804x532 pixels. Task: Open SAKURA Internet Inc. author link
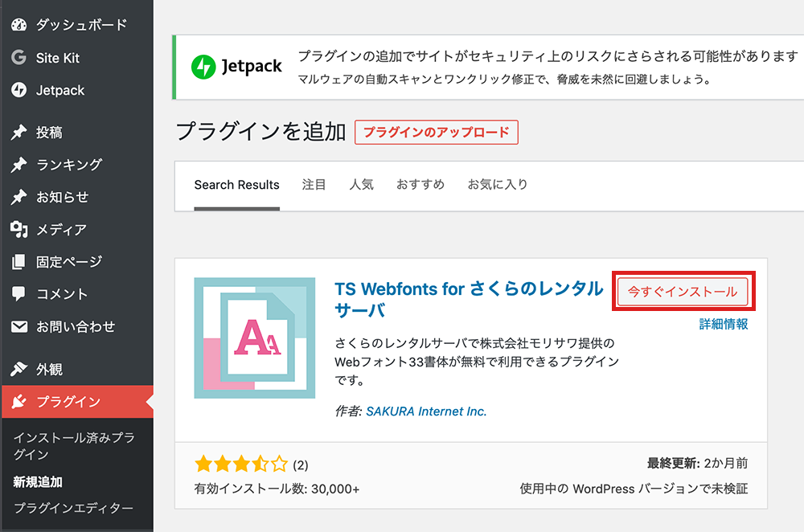tap(426, 411)
